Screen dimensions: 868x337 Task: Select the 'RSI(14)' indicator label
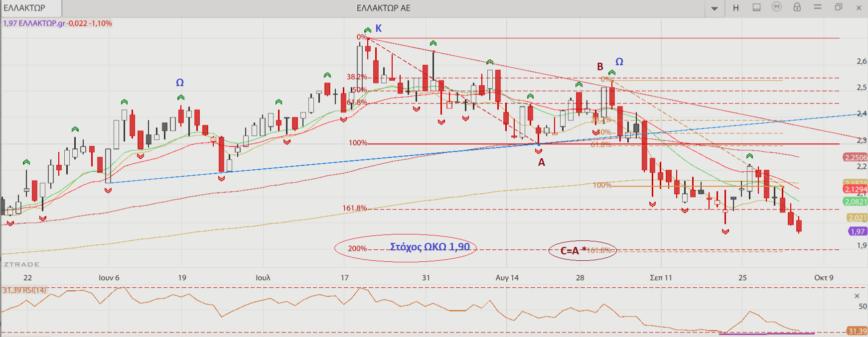click(x=34, y=290)
